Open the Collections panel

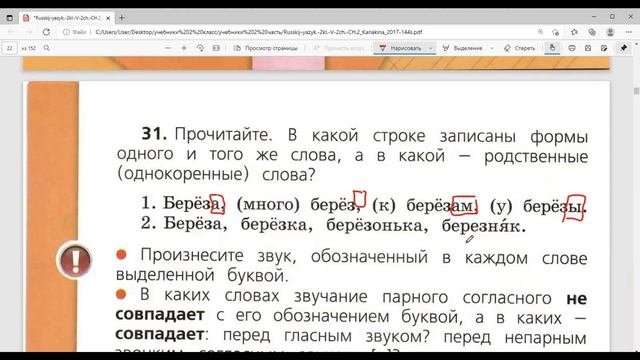pos(592,32)
